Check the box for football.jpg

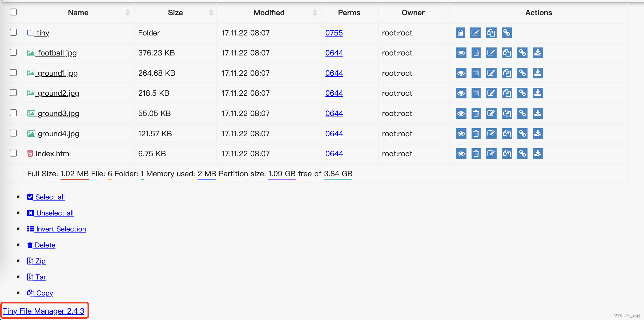click(13, 52)
